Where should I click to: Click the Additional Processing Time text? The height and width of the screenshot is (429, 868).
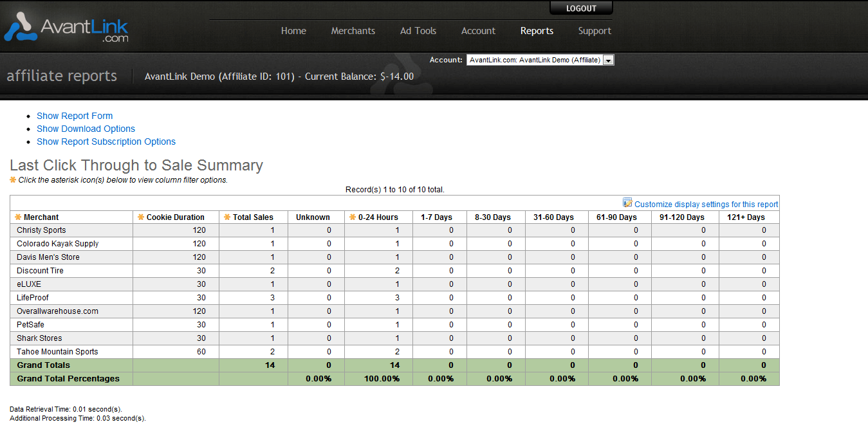tap(78, 418)
